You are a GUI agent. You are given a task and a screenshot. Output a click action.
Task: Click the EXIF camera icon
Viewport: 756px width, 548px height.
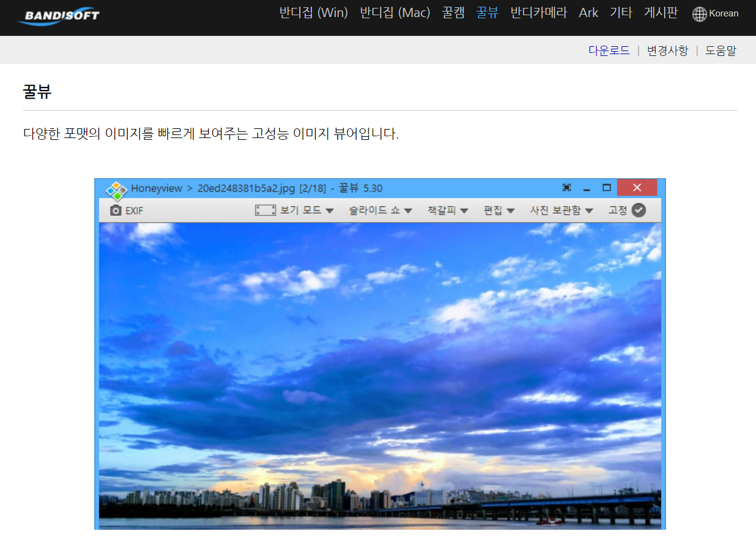pyautogui.click(x=116, y=210)
